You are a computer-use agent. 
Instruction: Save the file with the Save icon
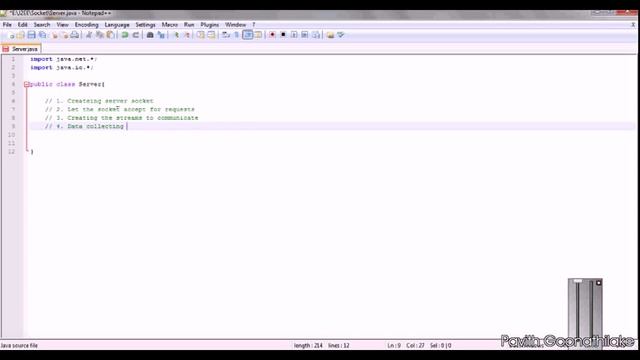[31, 35]
